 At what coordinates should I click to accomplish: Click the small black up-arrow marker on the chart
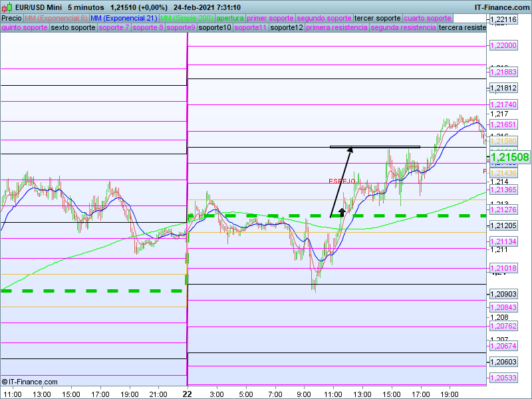[342, 211]
